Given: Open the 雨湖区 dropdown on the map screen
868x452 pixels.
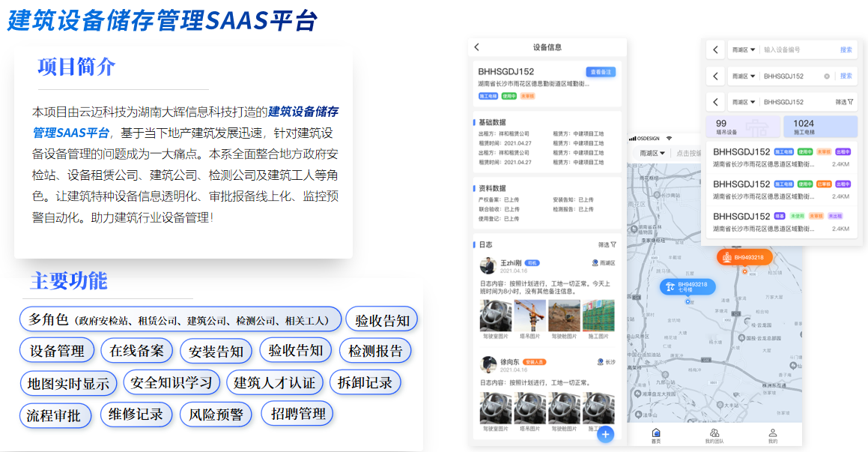Looking at the screenshot, I should click(x=652, y=154).
